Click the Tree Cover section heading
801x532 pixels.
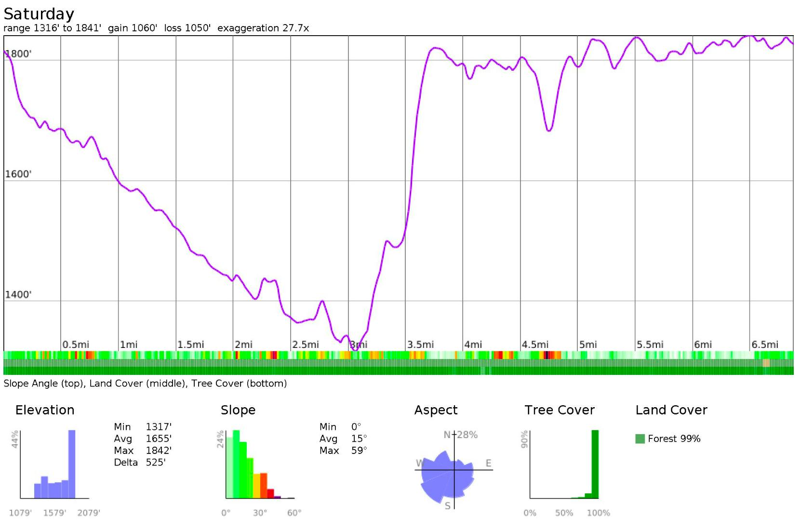(560, 410)
